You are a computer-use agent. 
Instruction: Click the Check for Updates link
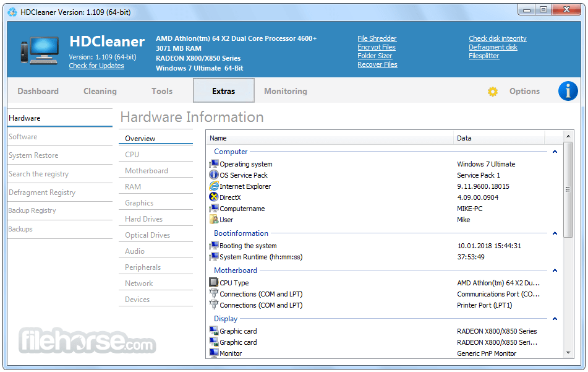(96, 66)
